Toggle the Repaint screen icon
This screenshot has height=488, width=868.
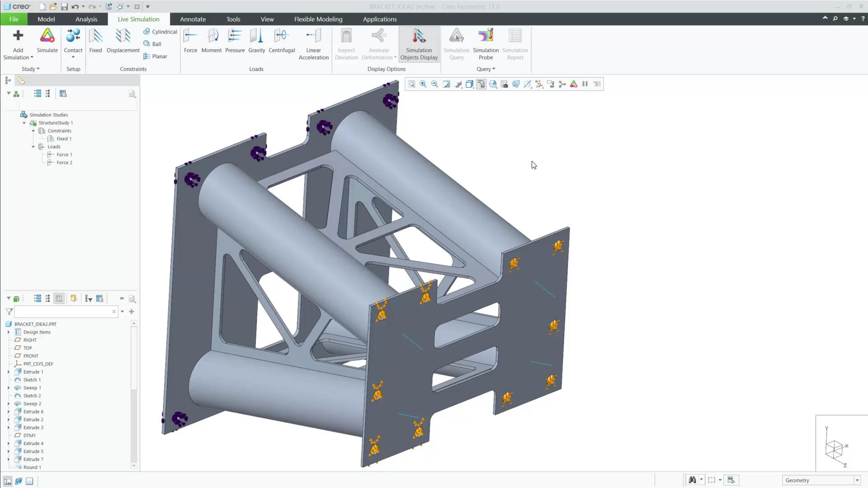tap(446, 84)
